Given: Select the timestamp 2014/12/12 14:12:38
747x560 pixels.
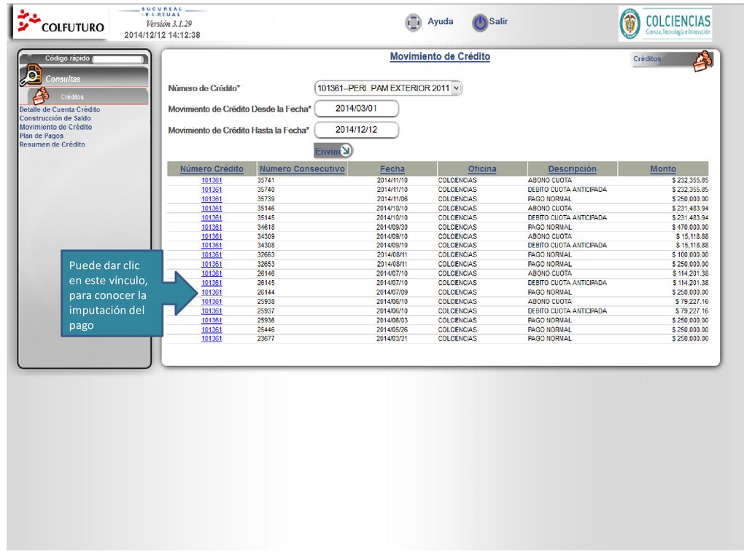Looking at the screenshot, I should click(162, 35).
